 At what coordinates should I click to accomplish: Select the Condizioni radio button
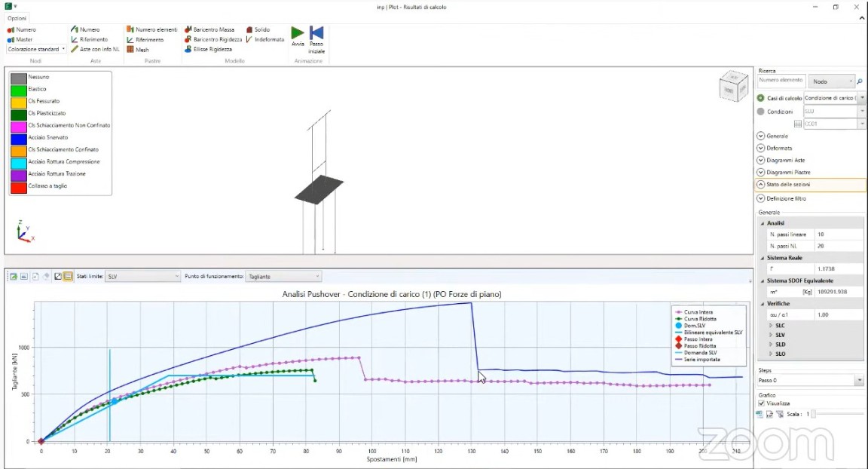pyautogui.click(x=761, y=112)
